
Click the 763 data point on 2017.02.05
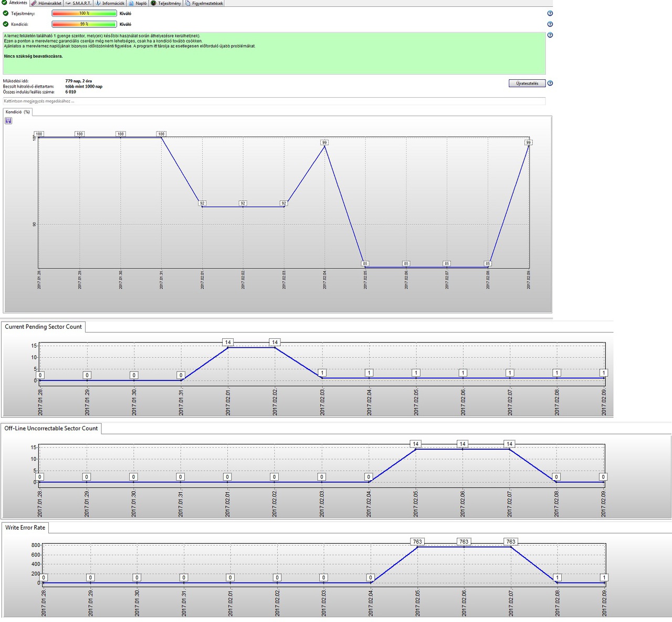coord(417,542)
